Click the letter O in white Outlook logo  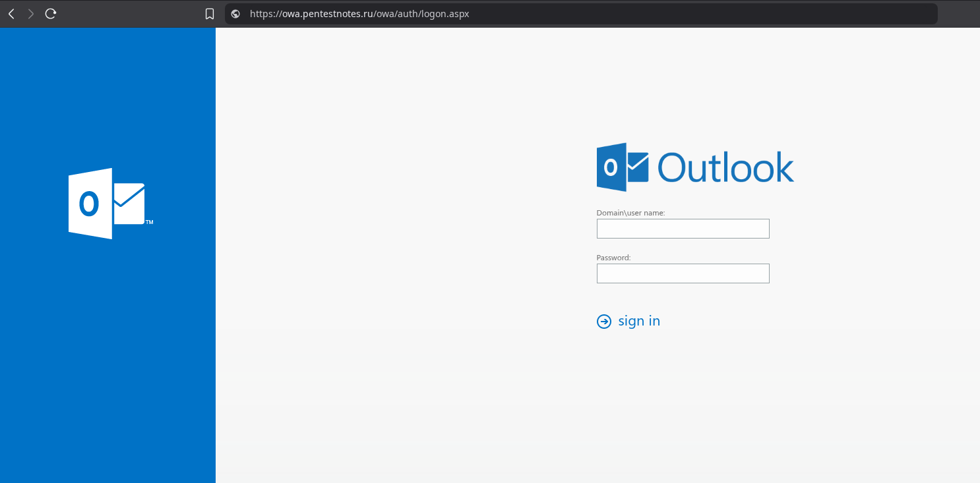pyautogui.click(x=89, y=204)
